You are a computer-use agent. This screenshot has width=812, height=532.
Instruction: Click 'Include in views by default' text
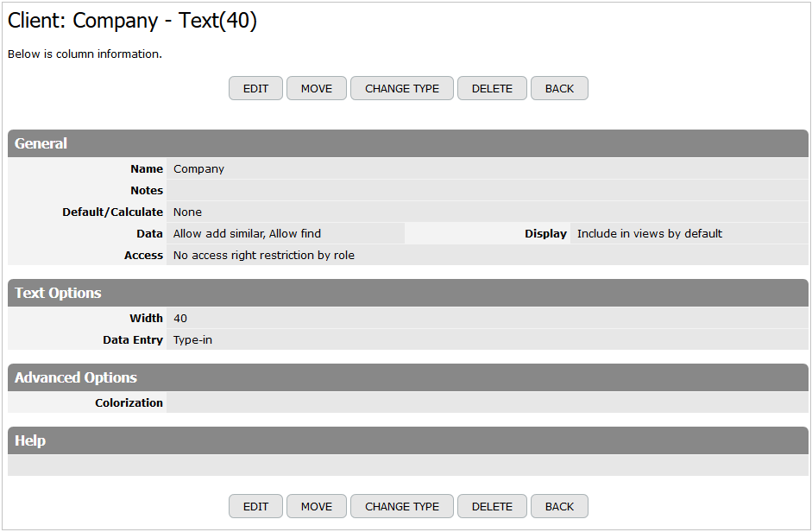click(x=650, y=234)
